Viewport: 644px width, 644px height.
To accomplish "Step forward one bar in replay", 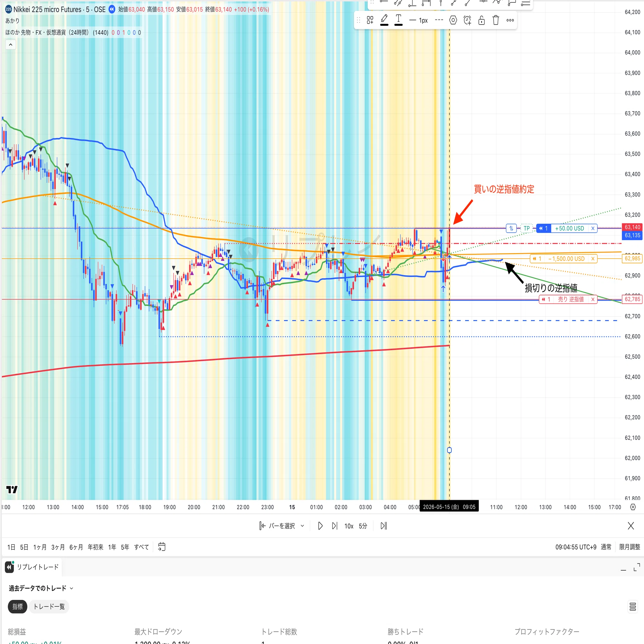I will (x=335, y=526).
